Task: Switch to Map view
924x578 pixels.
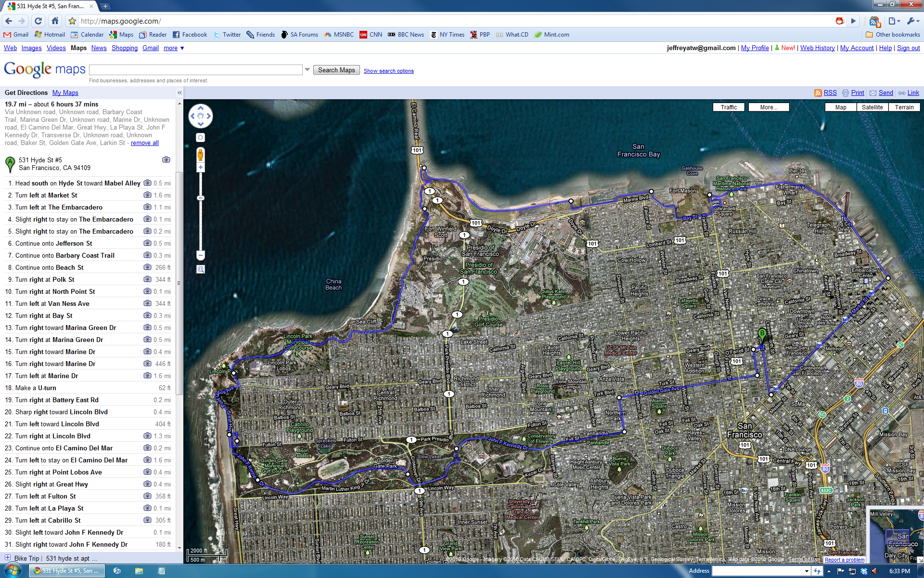Action: tap(841, 107)
